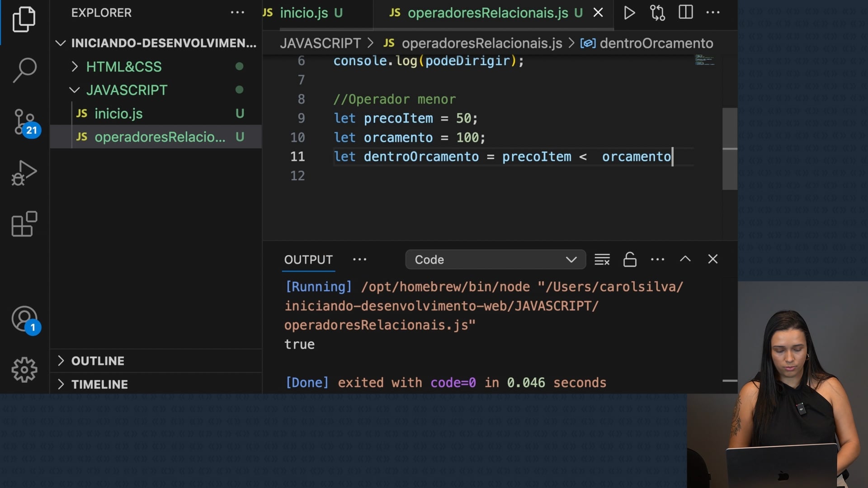Open the Extensions view

click(x=24, y=224)
